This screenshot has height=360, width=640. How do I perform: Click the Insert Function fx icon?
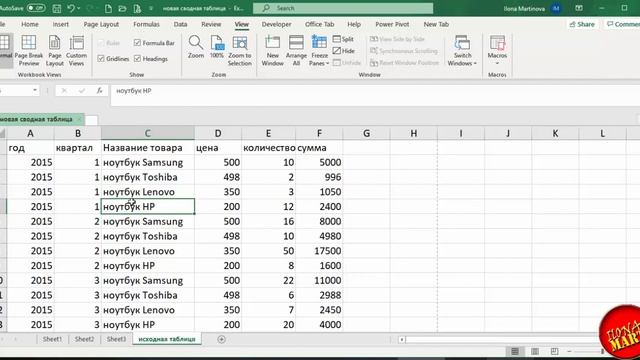[99, 91]
